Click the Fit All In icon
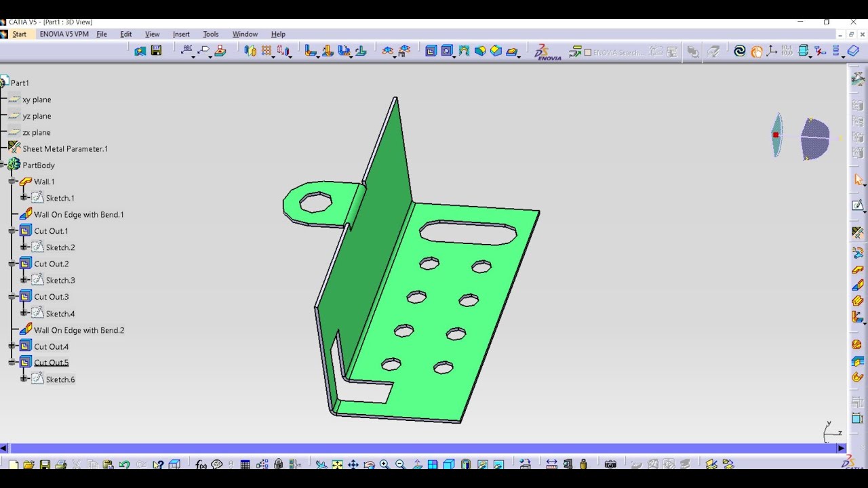 click(337, 465)
